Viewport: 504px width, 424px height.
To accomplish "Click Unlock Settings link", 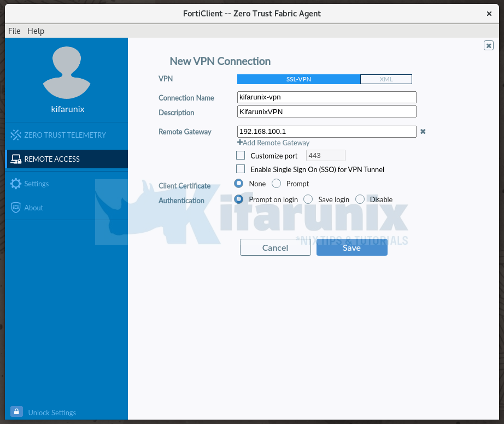I will 52,413.
